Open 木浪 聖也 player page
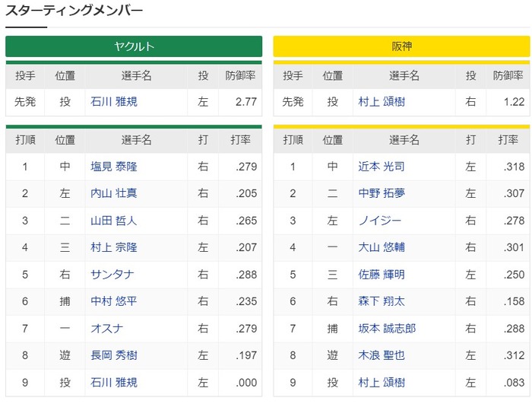 coord(381,355)
